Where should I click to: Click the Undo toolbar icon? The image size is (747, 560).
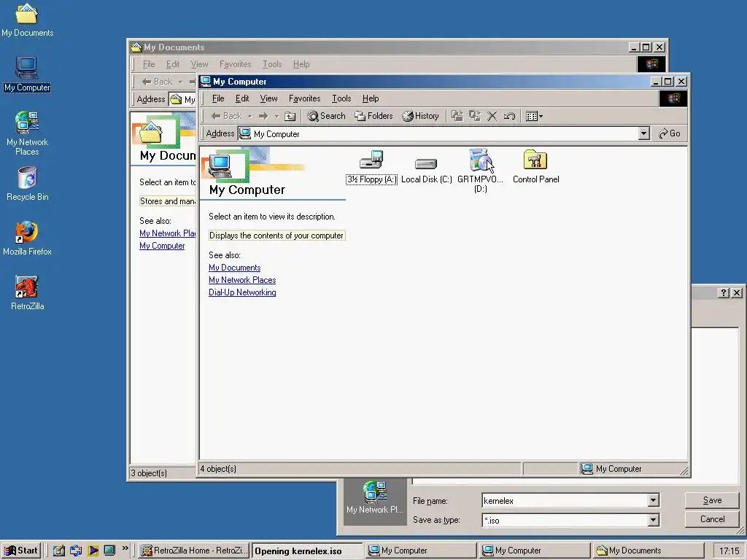(509, 116)
